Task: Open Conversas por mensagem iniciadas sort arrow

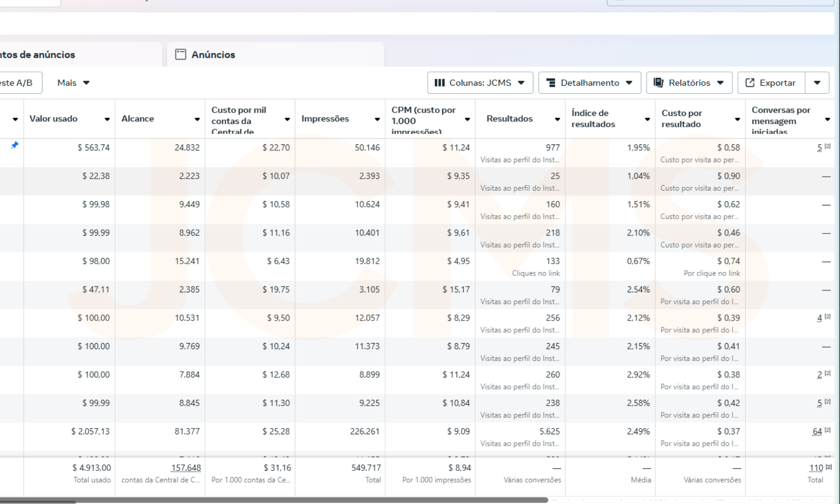Action: (x=827, y=119)
